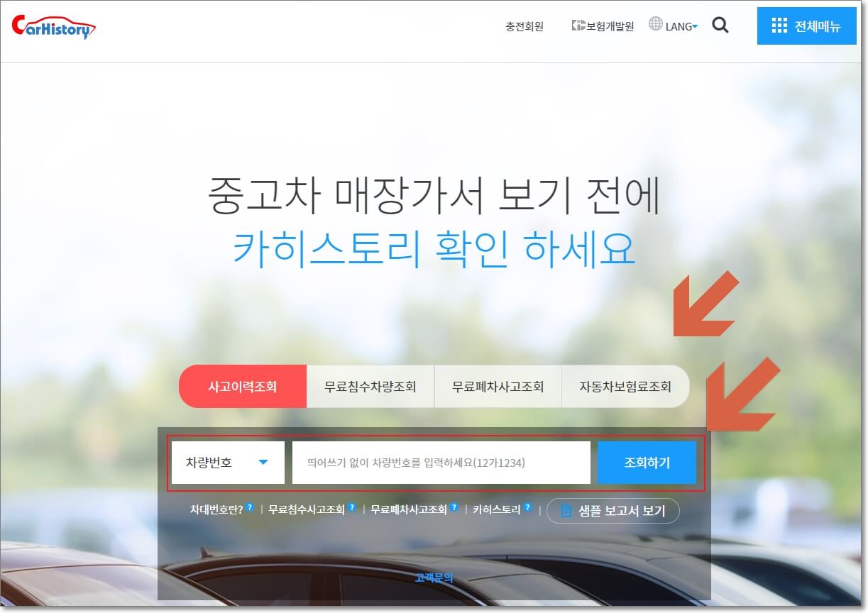Switch to 무료침수차량조회 tab

tap(370, 387)
